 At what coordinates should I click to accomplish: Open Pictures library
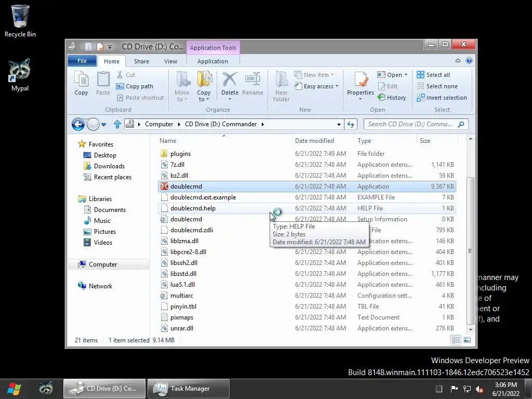pyautogui.click(x=100, y=231)
